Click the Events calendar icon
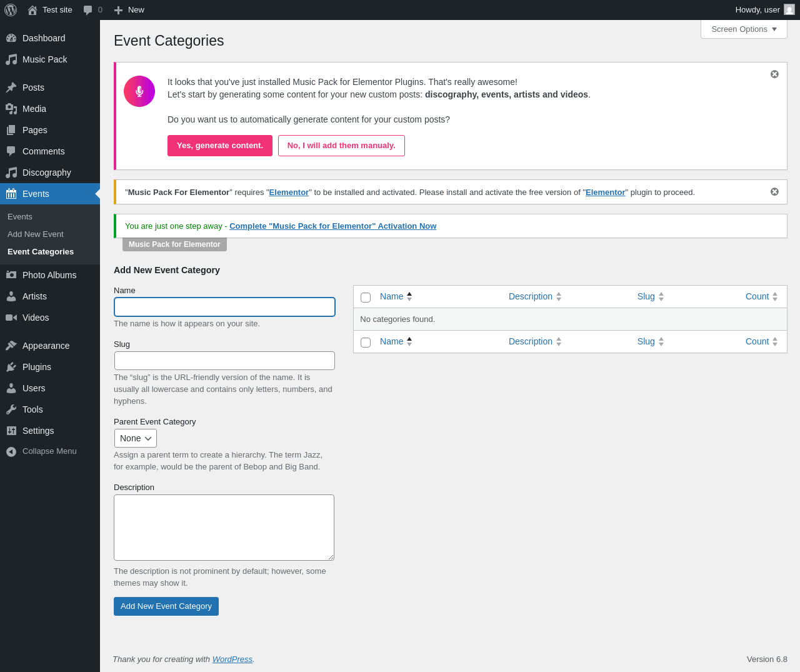The width and height of the screenshot is (800, 672). (x=11, y=194)
